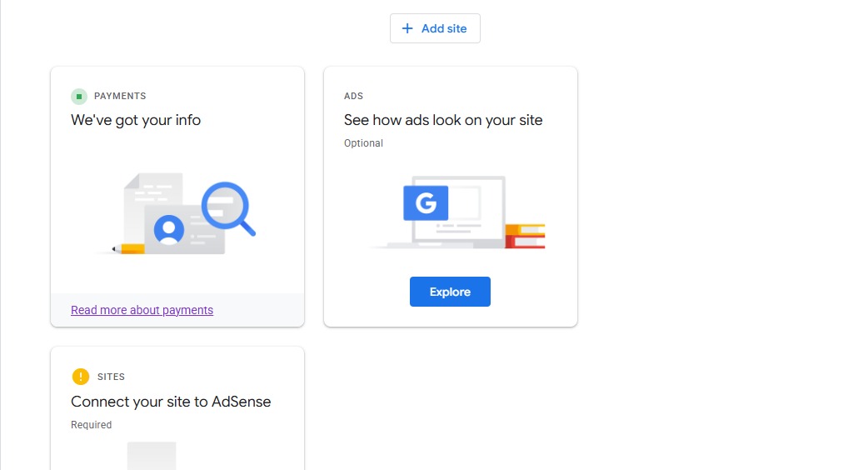868x470 pixels.
Task: Click the Optional text under the Ads title
Action: point(363,143)
